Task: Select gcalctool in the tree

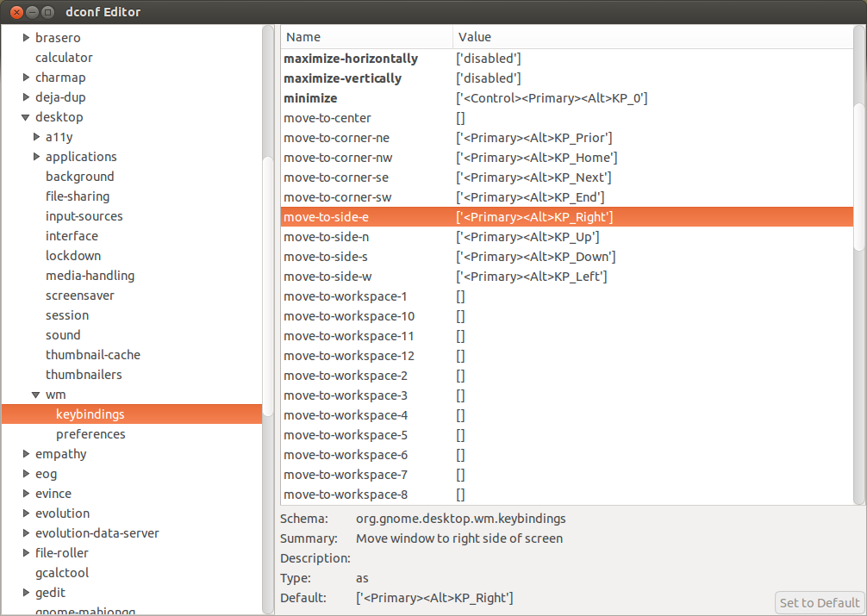Action: 62,573
